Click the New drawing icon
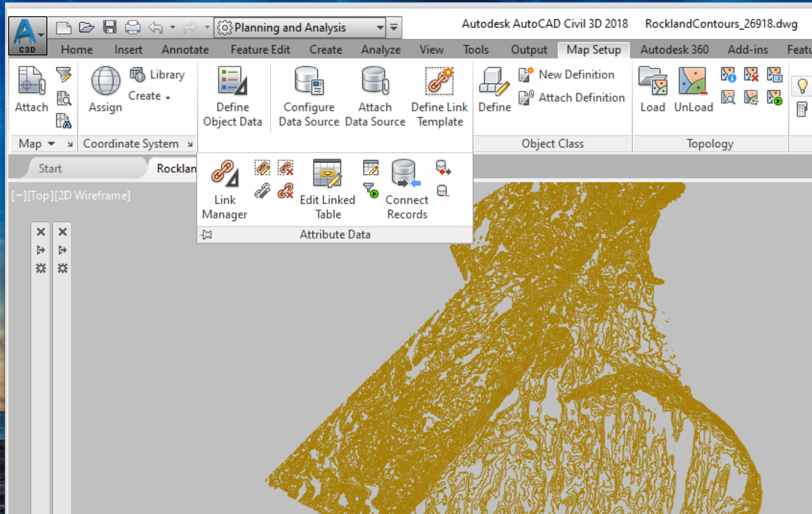Image resolution: width=812 pixels, height=514 pixels. coord(64,28)
